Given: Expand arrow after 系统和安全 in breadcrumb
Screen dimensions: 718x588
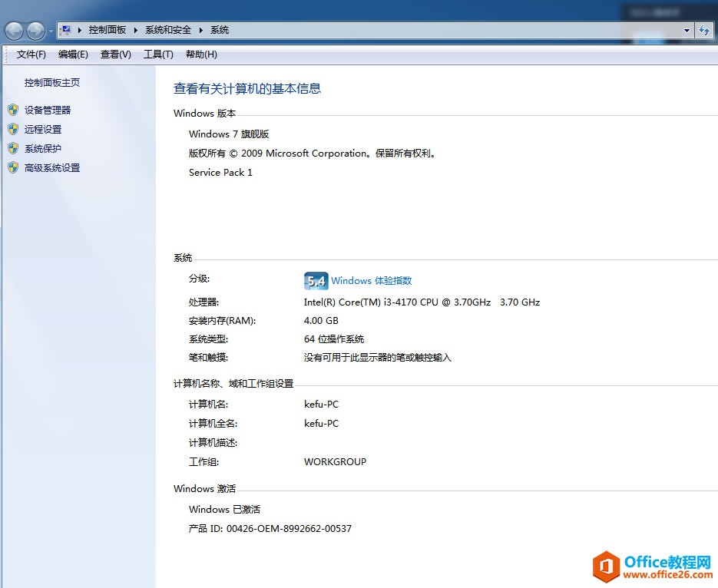Looking at the screenshot, I should point(200,30).
